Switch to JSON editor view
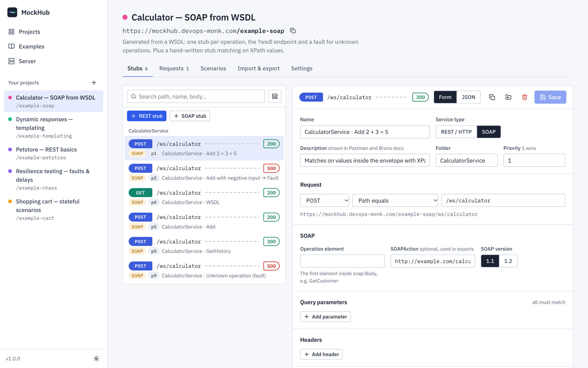The image size is (588, 368). tap(468, 97)
